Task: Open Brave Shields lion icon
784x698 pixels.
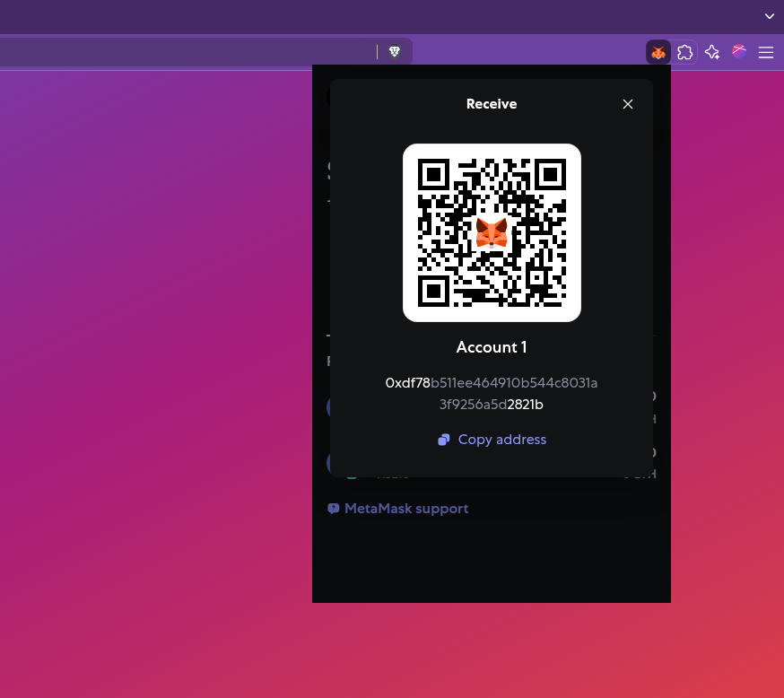Action: pyautogui.click(x=394, y=52)
